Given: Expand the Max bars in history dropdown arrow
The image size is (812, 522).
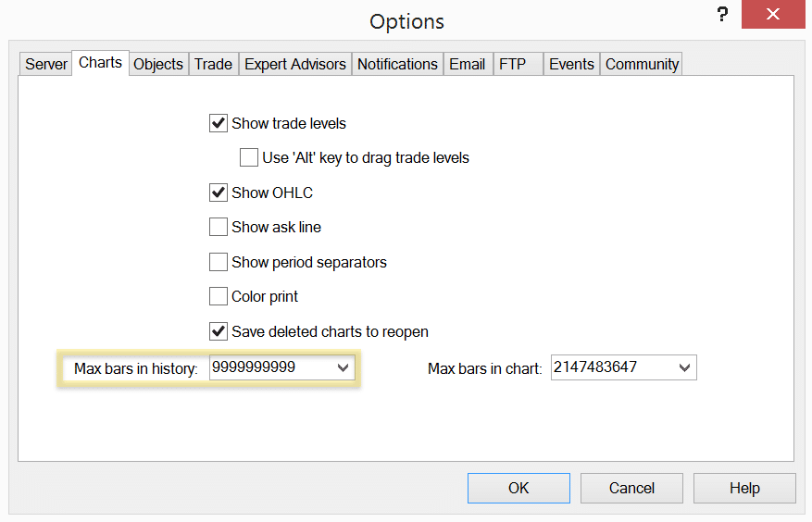Looking at the screenshot, I should tap(343, 367).
